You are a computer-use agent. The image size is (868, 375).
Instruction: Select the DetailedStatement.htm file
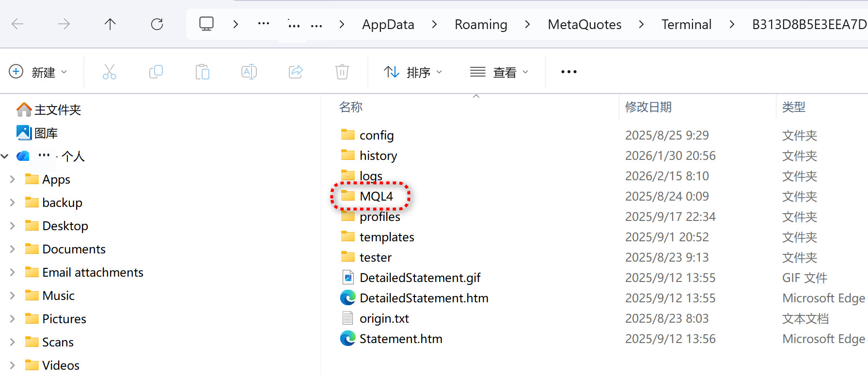point(424,298)
